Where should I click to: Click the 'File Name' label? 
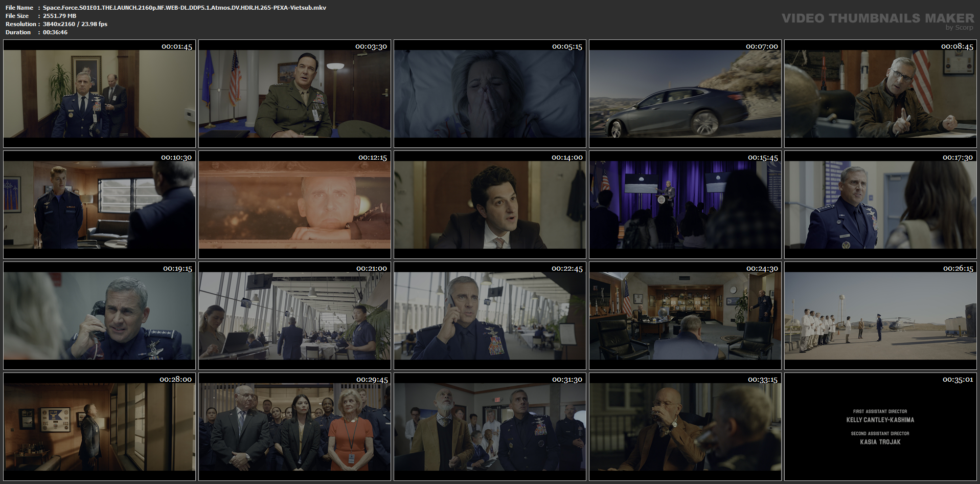19,8
